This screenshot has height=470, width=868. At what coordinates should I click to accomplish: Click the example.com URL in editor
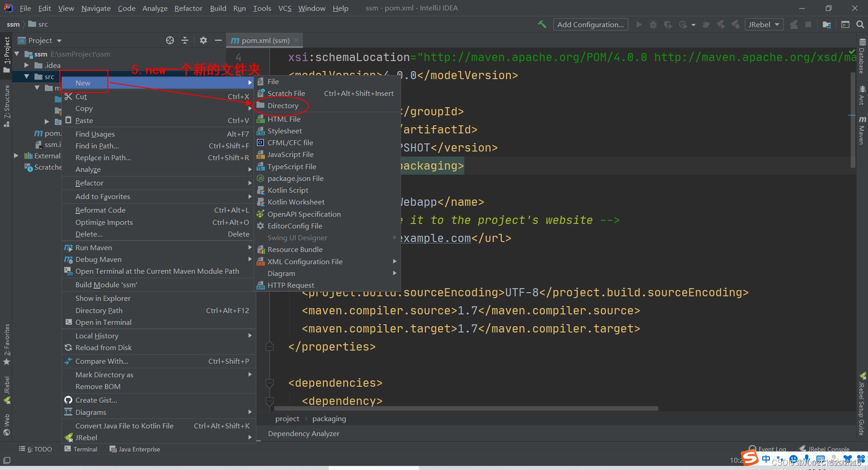point(435,238)
